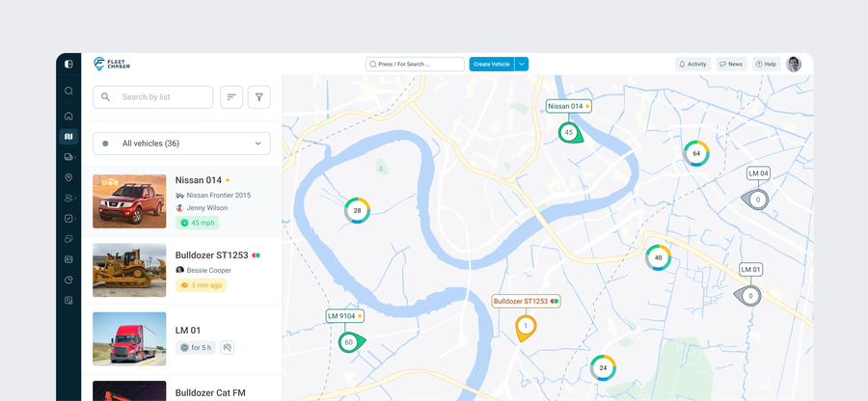This screenshot has height=401, width=868.
Task: Open the News button
Action: point(731,65)
